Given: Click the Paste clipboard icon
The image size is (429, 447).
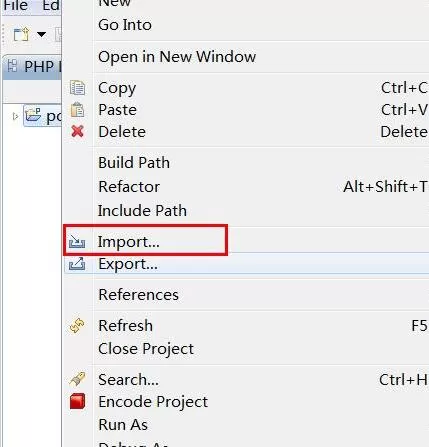Looking at the screenshot, I should (77, 110).
